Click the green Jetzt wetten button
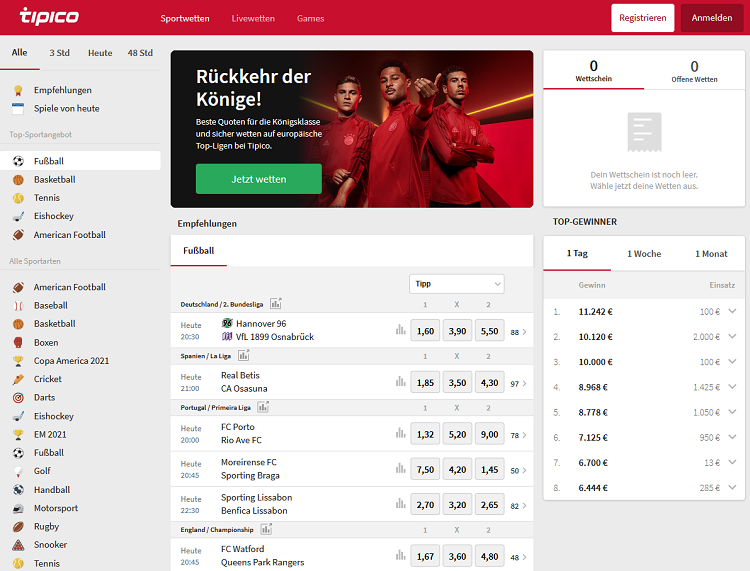Viewport: 750px width, 571px height. [x=259, y=179]
